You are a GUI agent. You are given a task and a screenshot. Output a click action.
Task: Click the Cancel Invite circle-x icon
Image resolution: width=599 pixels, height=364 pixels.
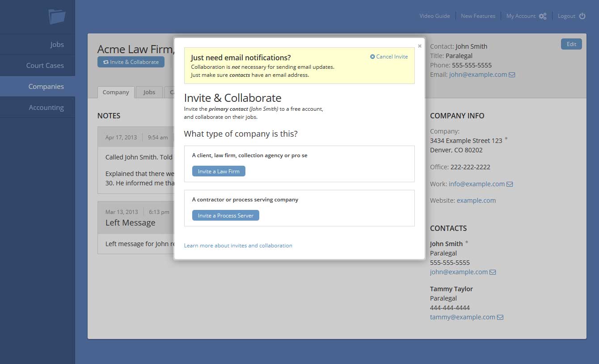tap(372, 57)
